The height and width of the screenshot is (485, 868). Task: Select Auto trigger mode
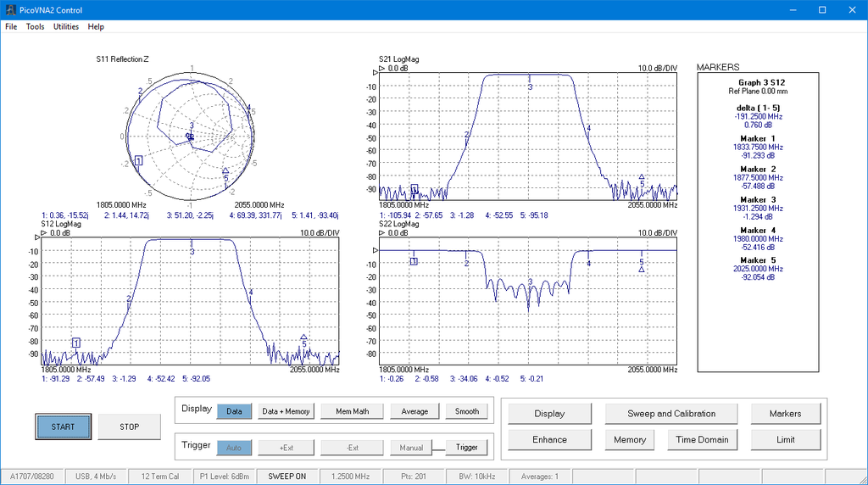[234, 448]
